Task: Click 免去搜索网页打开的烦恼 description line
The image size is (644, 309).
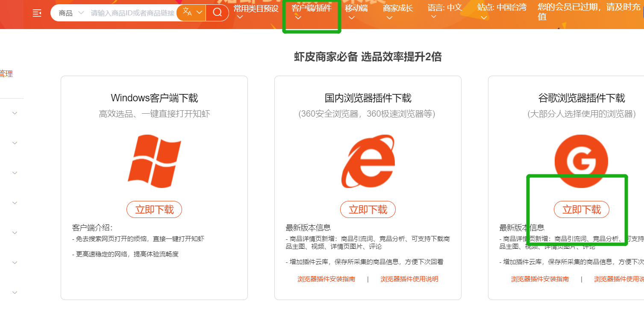Action: coord(138,239)
